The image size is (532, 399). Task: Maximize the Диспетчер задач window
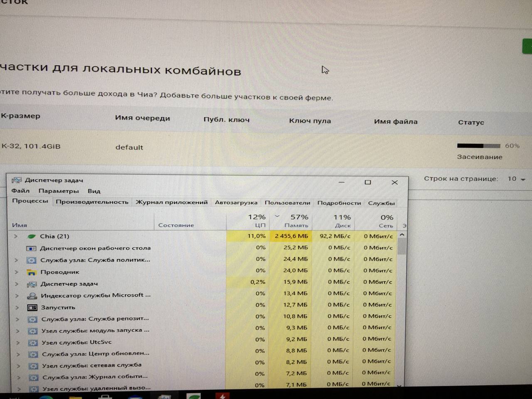[x=368, y=182]
